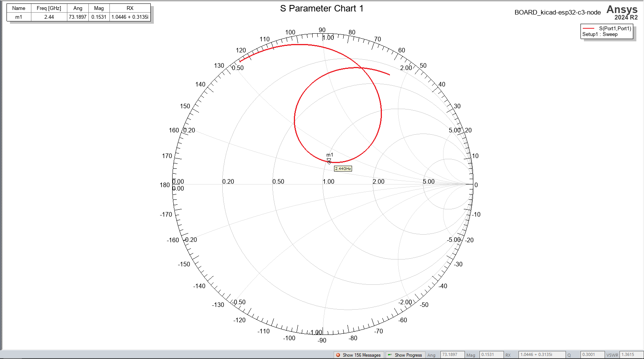
Task: Click the Freq [GHz] column header
Action: tap(49, 8)
